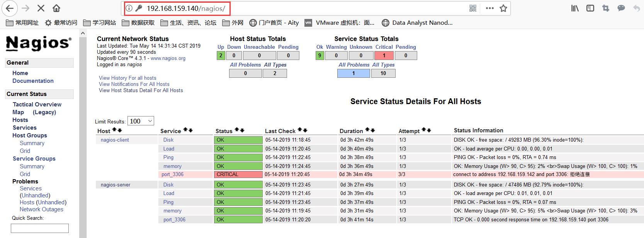The height and width of the screenshot is (238, 644).
Task: Open the 最常访问 bookmarks menu
Action: click(61, 23)
